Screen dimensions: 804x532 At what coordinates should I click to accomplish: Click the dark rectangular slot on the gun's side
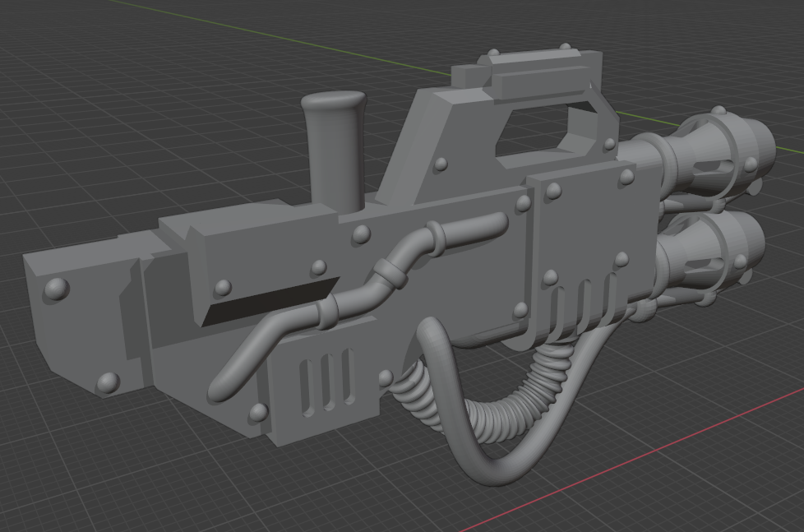coord(270,302)
